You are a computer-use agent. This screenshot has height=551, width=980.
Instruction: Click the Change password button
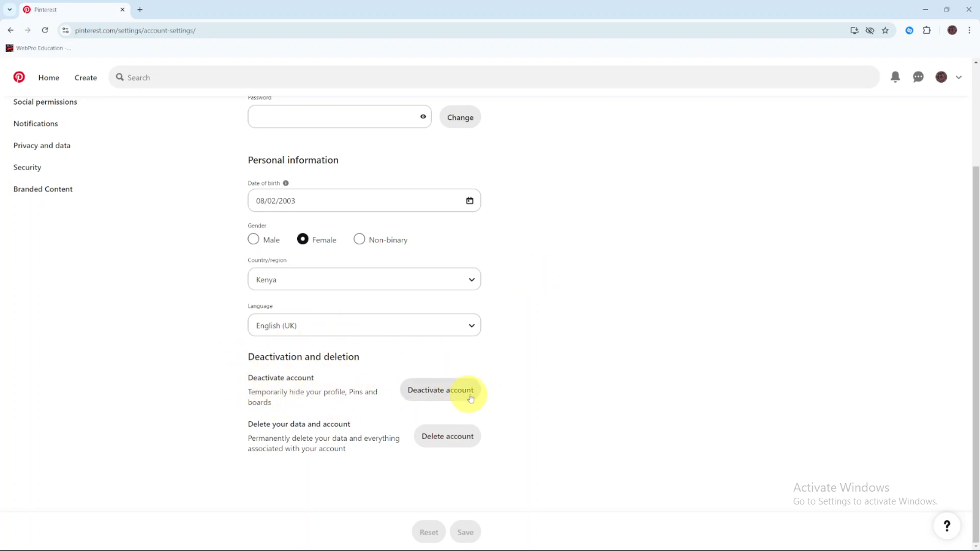click(460, 117)
